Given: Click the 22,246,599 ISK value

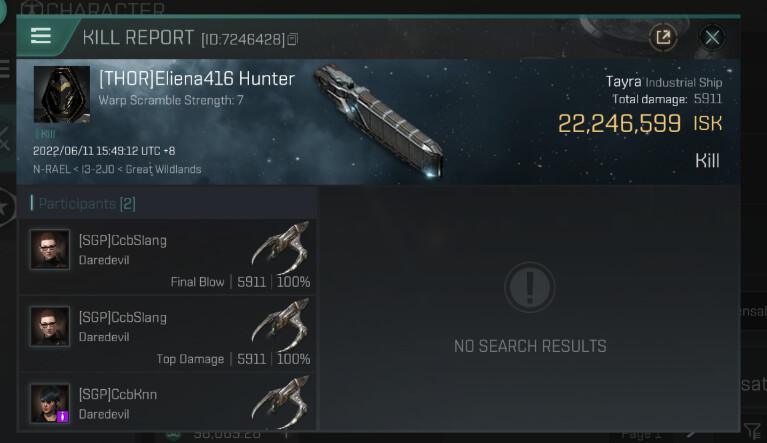Looking at the screenshot, I should coord(640,123).
